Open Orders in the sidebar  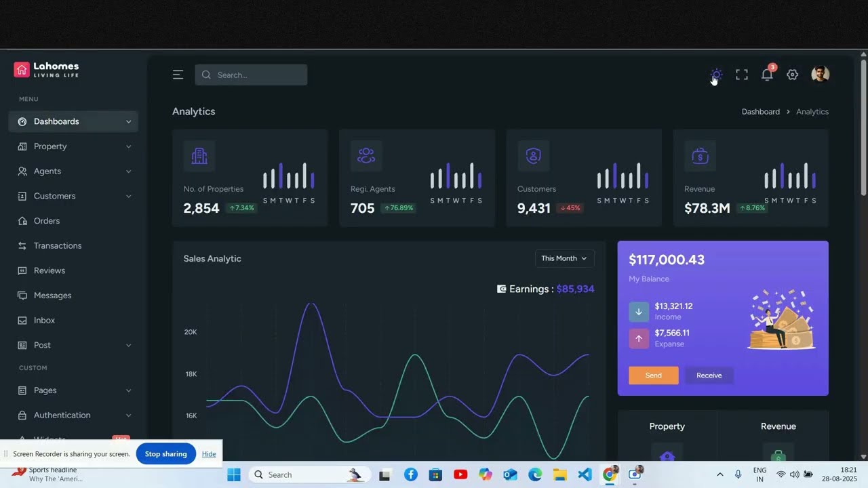tap(73, 221)
